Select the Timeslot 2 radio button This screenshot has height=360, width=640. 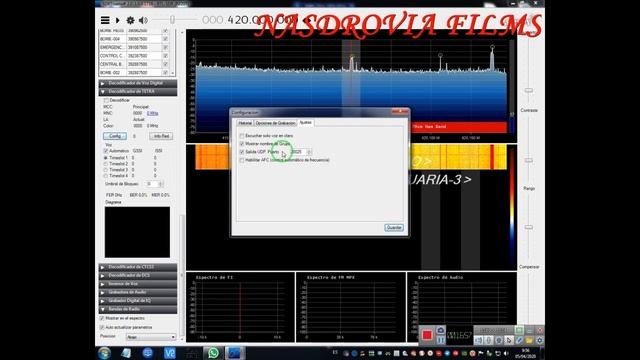pos(106,164)
